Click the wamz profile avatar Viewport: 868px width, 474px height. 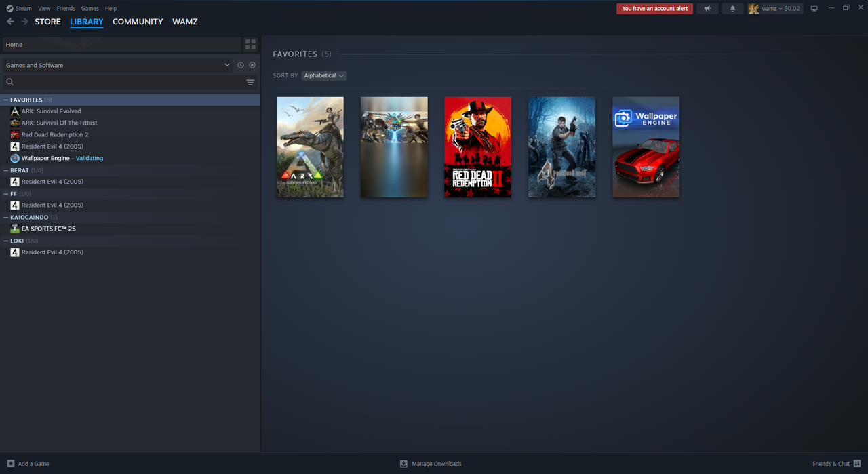tap(753, 9)
